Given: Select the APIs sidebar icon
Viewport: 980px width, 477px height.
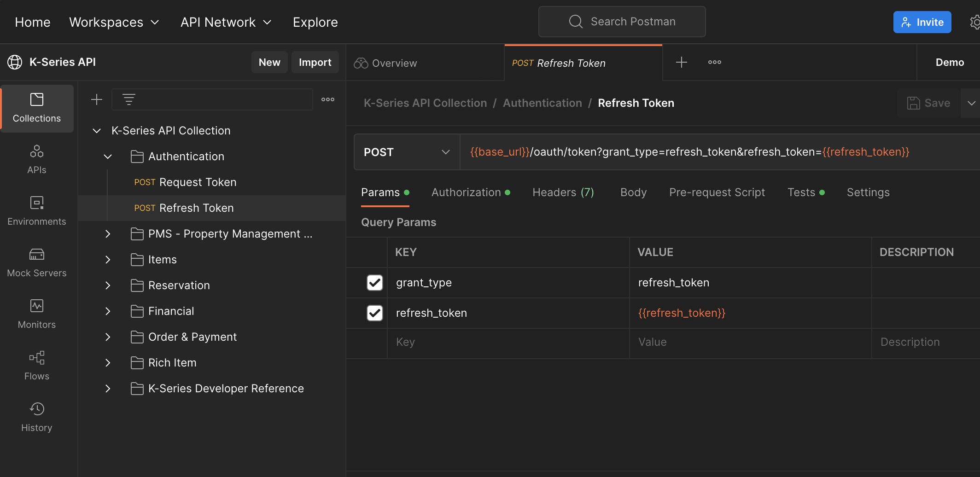Looking at the screenshot, I should point(37,159).
